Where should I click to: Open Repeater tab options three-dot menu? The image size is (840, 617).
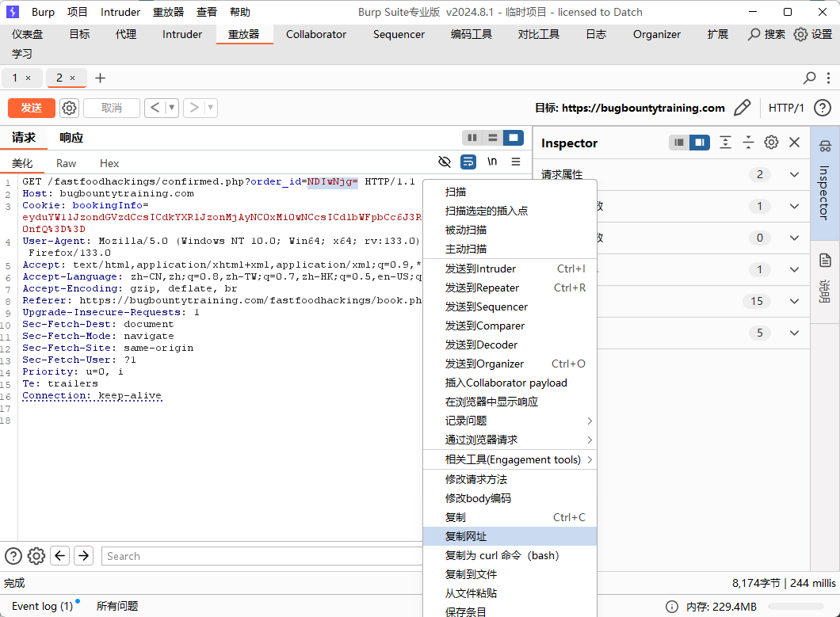pos(828,78)
